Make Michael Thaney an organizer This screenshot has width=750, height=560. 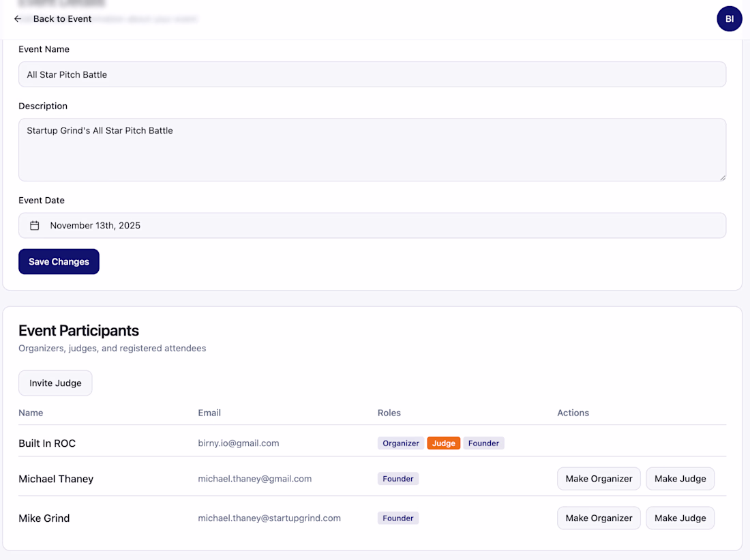(599, 479)
